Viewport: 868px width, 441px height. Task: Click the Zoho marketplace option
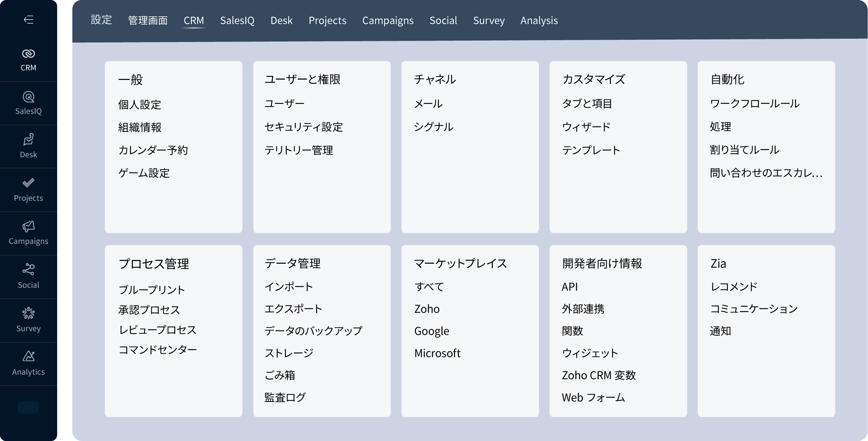click(426, 308)
